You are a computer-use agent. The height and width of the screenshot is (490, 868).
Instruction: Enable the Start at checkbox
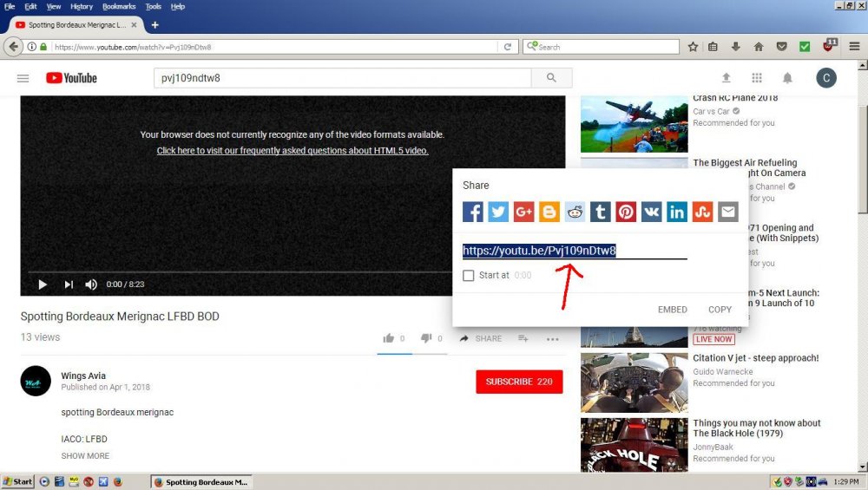coord(469,276)
